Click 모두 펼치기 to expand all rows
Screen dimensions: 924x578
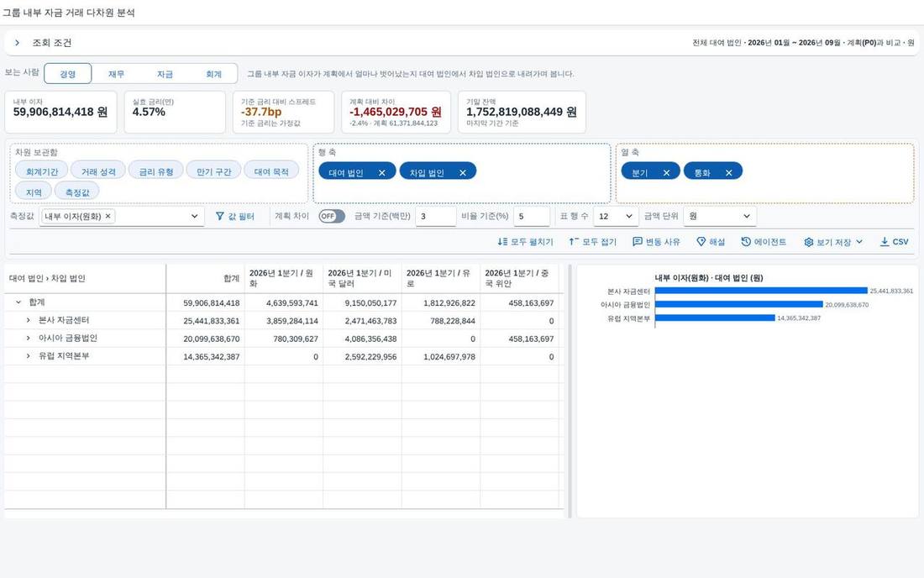click(x=525, y=242)
